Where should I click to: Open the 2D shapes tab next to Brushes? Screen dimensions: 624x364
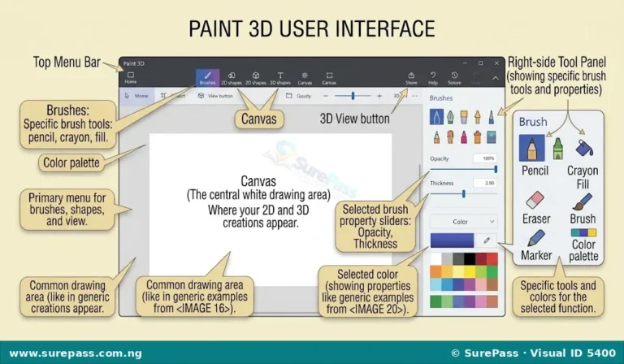click(x=232, y=78)
